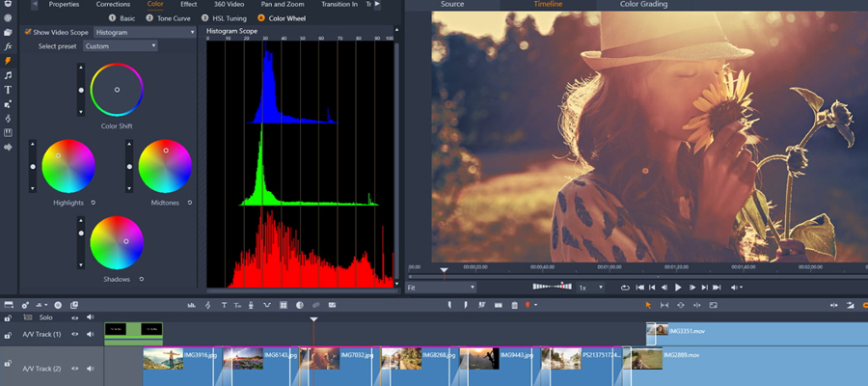Click the title T icon in left sidebar
The image size is (868, 386).
point(8,90)
